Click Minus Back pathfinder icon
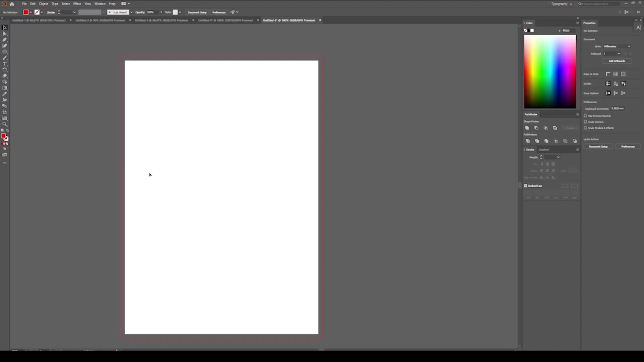The height and width of the screenshot is (362, 644). click(x=575, y=141)
